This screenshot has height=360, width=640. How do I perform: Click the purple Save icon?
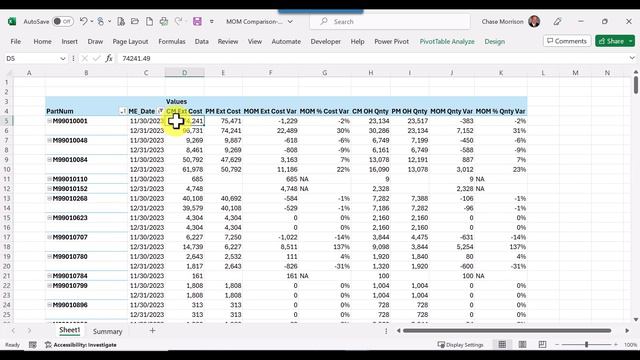click(197, 21)
